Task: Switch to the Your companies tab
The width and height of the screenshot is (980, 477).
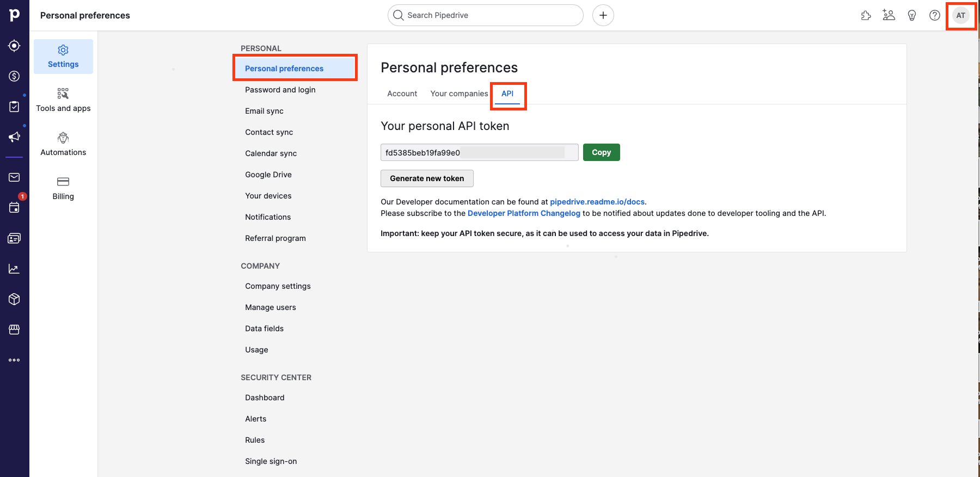Action: tap(459, 94)
